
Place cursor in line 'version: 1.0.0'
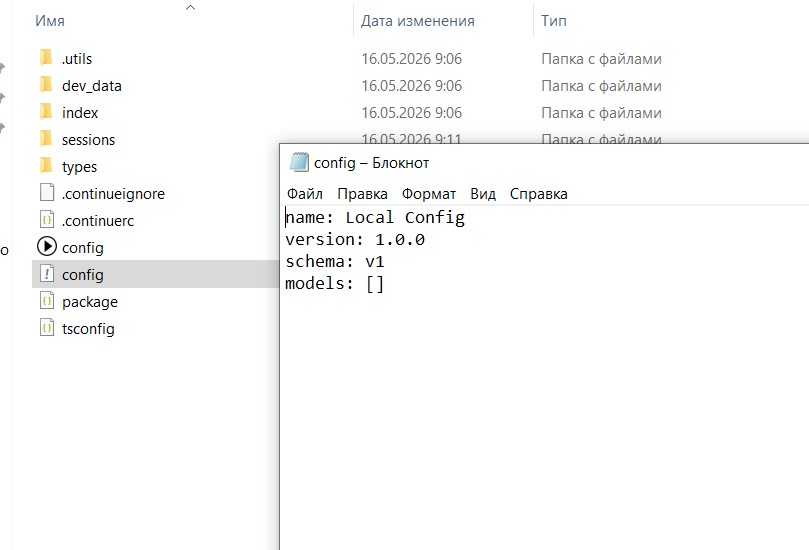[355, 239]
